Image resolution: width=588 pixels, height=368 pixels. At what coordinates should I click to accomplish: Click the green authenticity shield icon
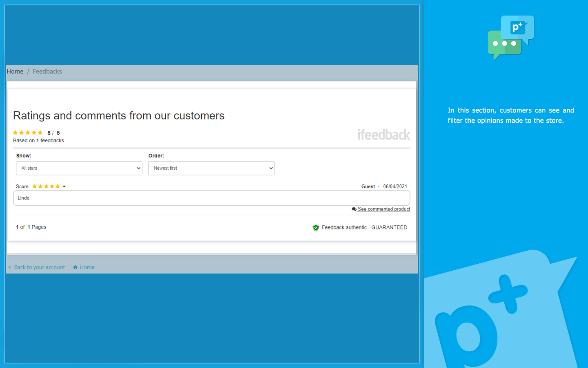coord(316,228)
